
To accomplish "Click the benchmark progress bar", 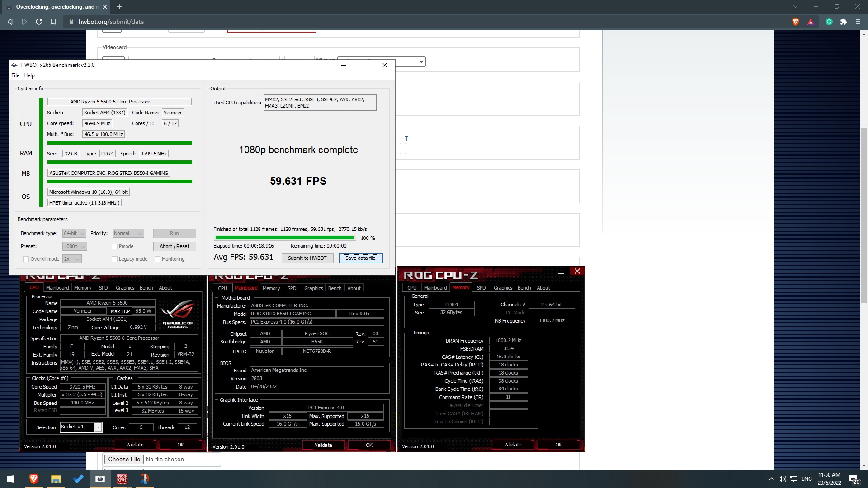I will 285,238.
